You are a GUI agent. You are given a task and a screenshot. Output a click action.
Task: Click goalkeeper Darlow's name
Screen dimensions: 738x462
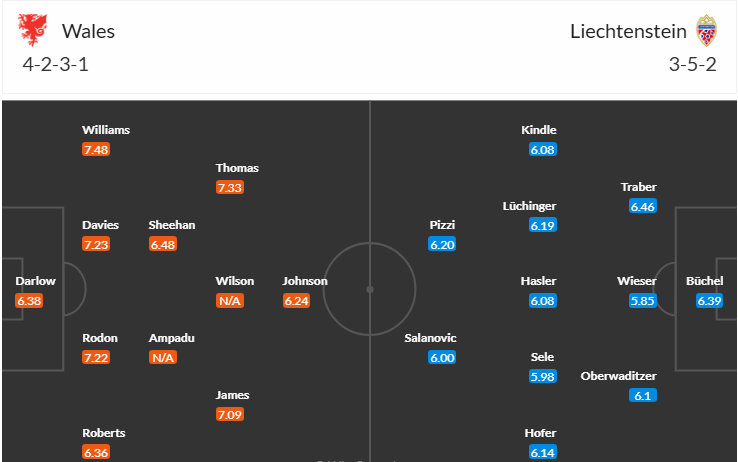click(35, 281)
